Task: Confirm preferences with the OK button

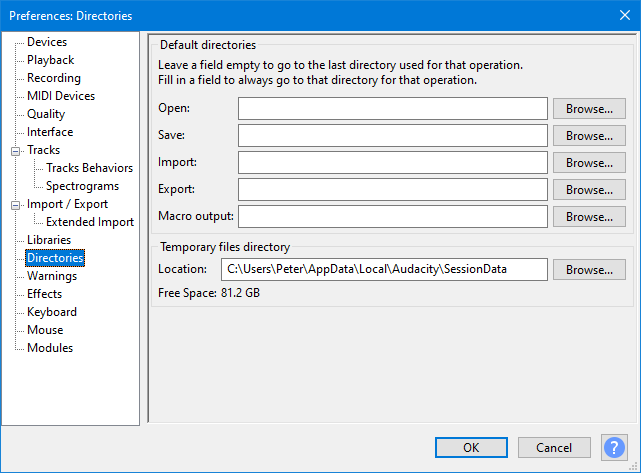Action: click(x=471, y=448)
